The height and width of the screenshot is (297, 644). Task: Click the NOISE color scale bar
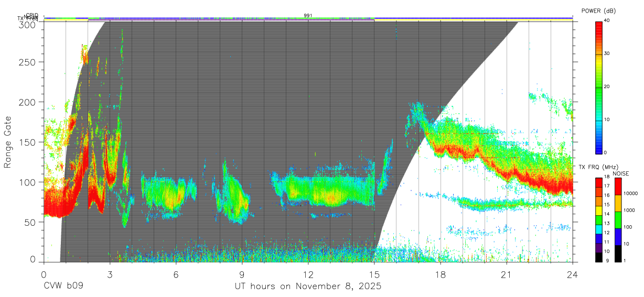pos(619,219)
